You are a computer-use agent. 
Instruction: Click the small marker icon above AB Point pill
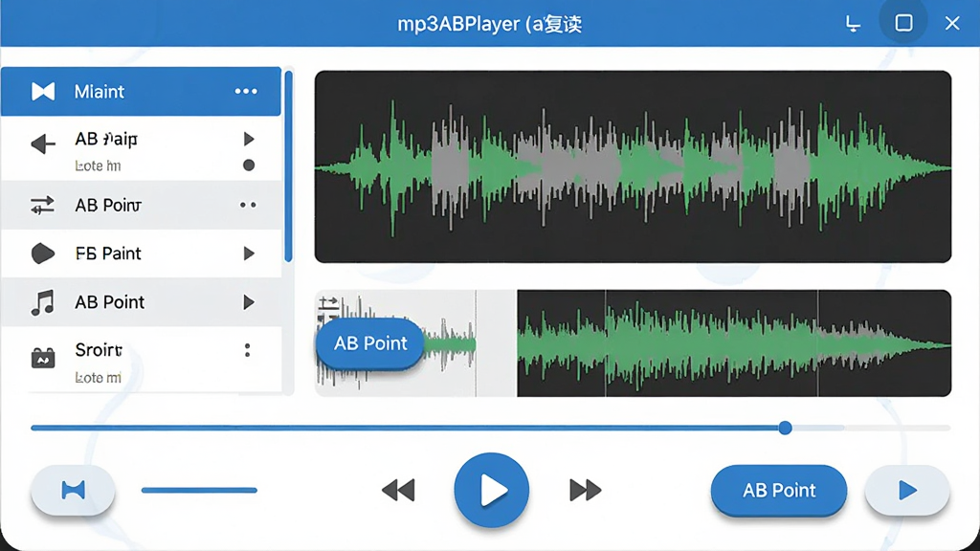tap(328, 304)
